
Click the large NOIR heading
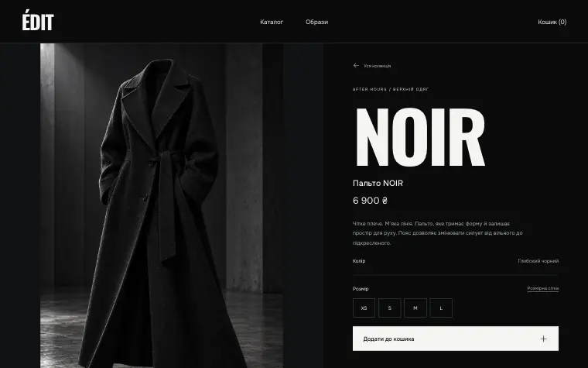(x=420, y=137)
